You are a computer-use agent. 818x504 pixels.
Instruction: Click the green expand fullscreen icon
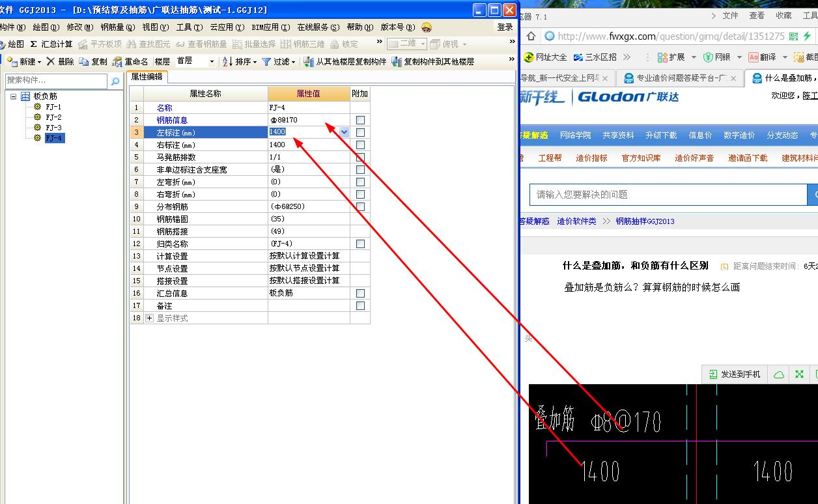[x=799, y=374]
